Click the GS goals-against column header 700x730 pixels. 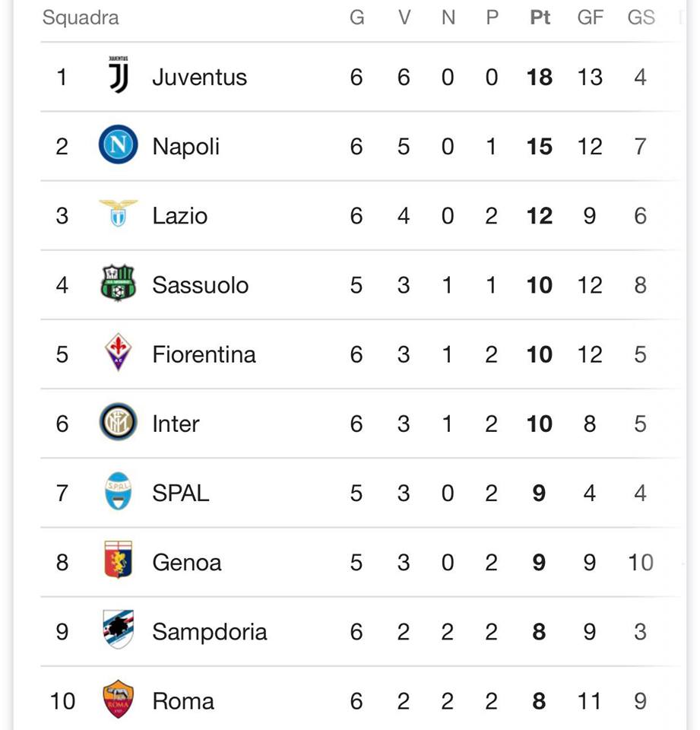click(641, 17)
